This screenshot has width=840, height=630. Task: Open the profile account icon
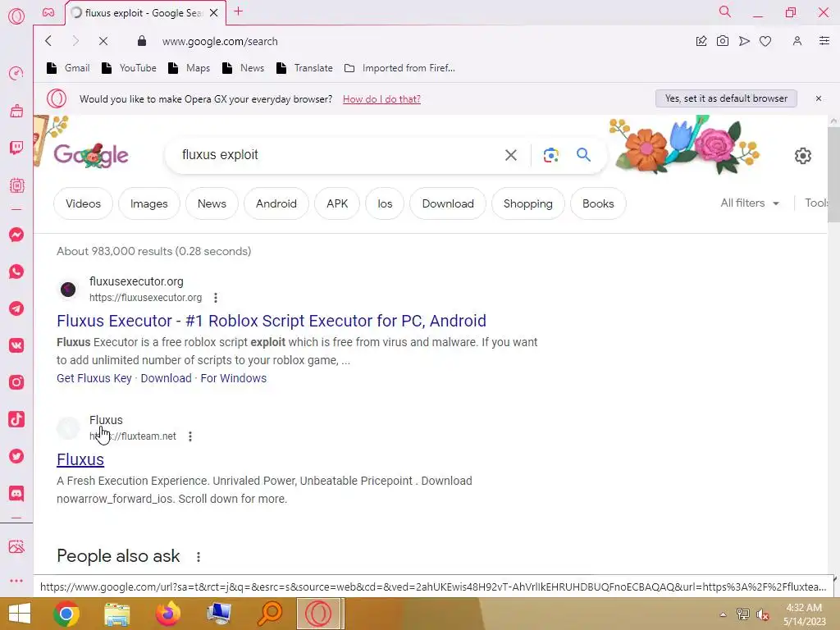coord(797,41)
